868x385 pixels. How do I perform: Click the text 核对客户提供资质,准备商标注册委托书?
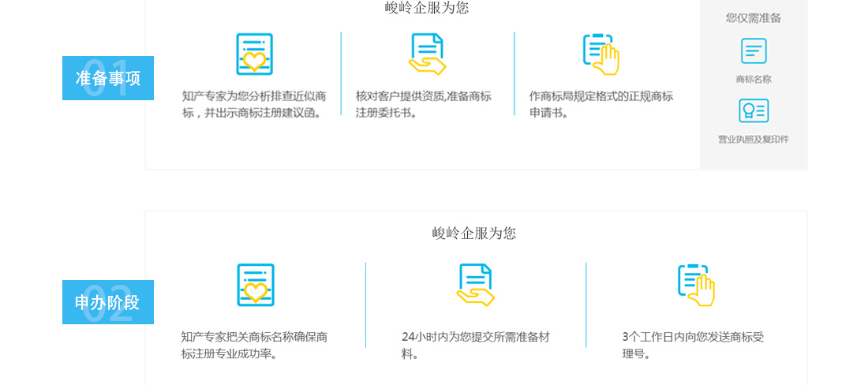pos(424,104)
